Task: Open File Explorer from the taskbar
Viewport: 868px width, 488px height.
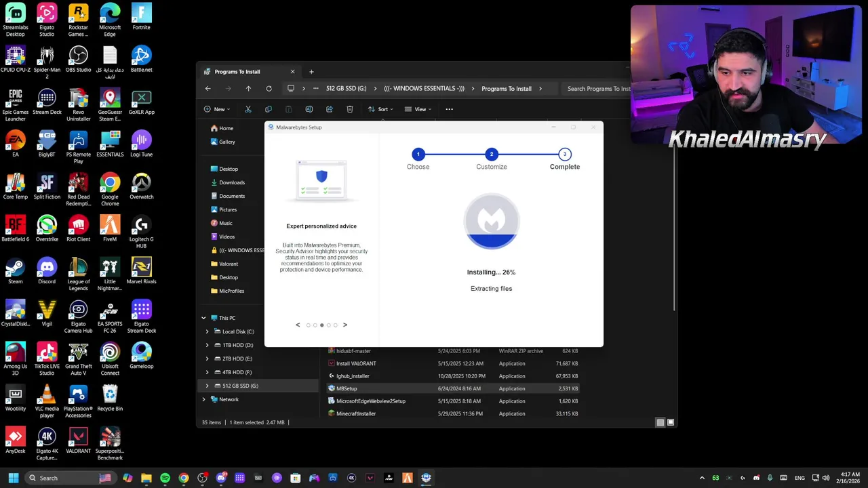Action: tap(146, 478)
